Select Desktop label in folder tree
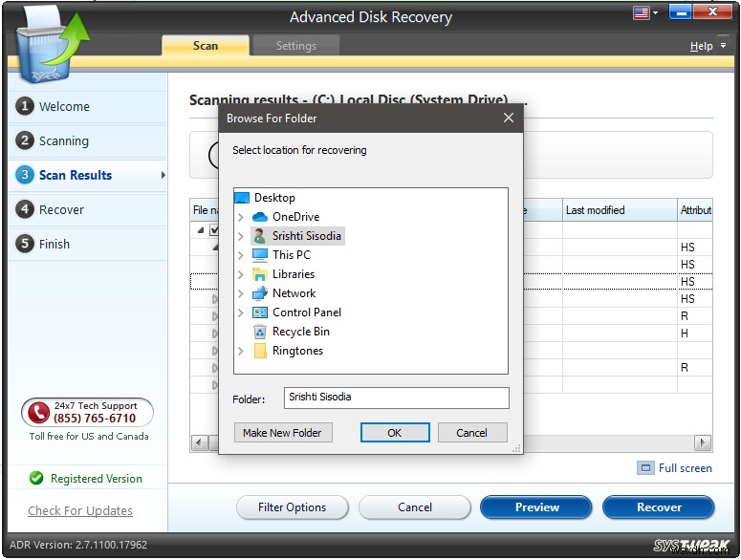741x560 pixels. tap(274, 198)
